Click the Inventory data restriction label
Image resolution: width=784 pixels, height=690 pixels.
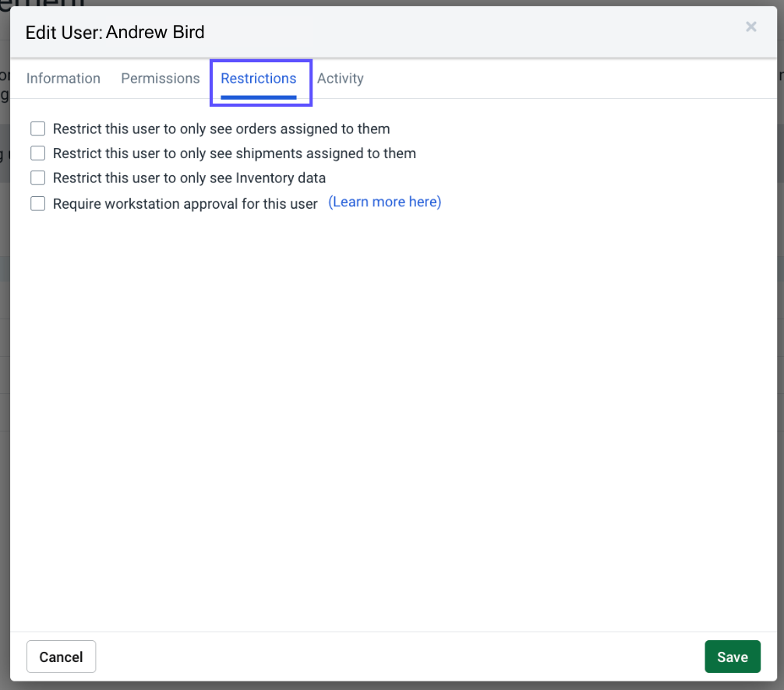coord(189,178)
